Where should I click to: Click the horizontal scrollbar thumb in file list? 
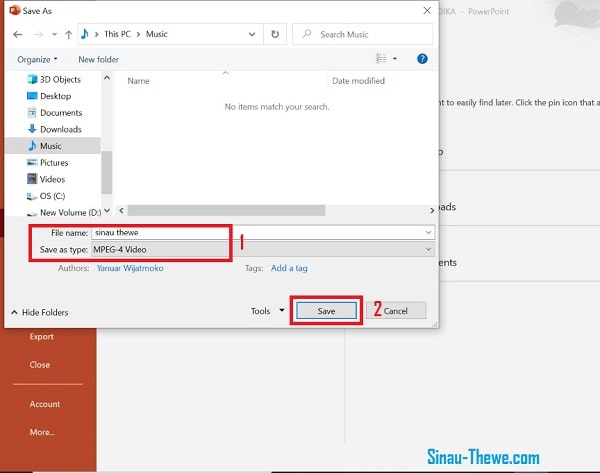coord(226,210)
